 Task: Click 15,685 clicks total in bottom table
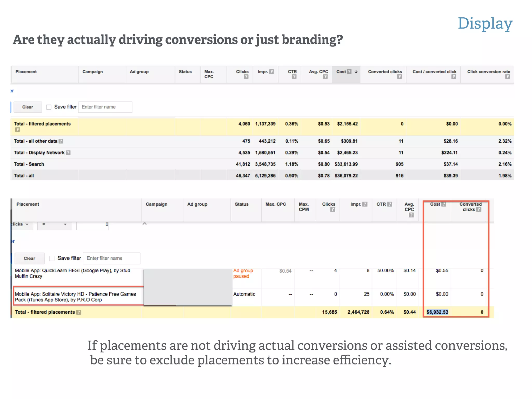pyautogui.click(x=330, y=312)
